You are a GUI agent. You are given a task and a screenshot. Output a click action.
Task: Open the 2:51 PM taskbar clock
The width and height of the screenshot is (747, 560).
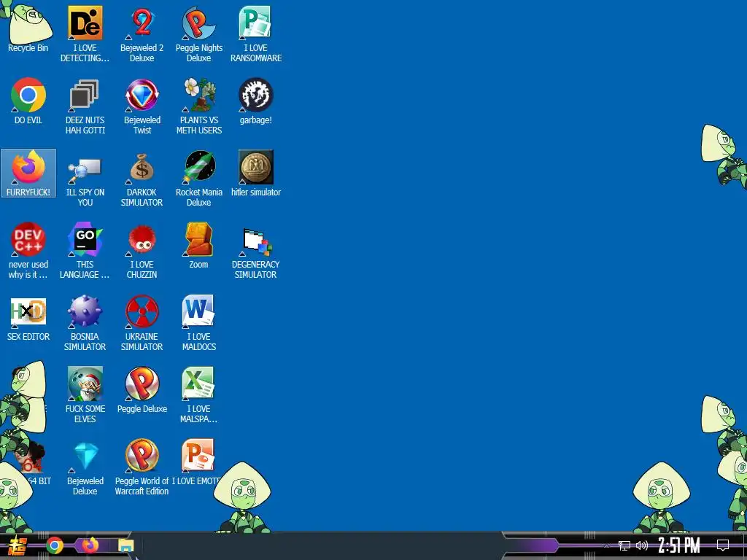(679, 545)
